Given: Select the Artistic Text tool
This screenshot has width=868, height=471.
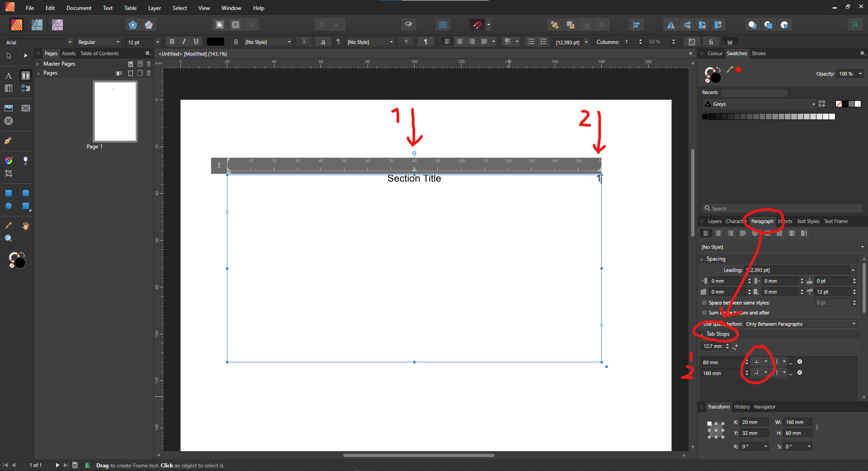Looking at the screenshot, I should [x=8, y=76].
